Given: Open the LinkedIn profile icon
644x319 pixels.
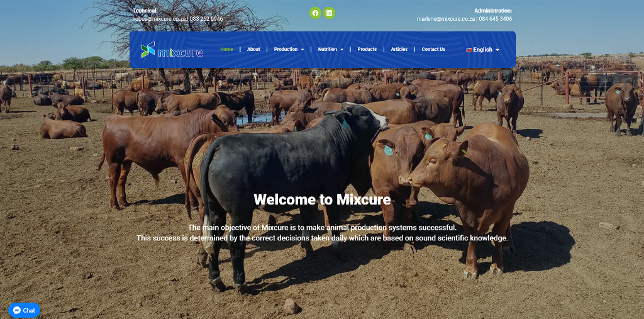Looking at the screenshot, I should tap(329, 13).
